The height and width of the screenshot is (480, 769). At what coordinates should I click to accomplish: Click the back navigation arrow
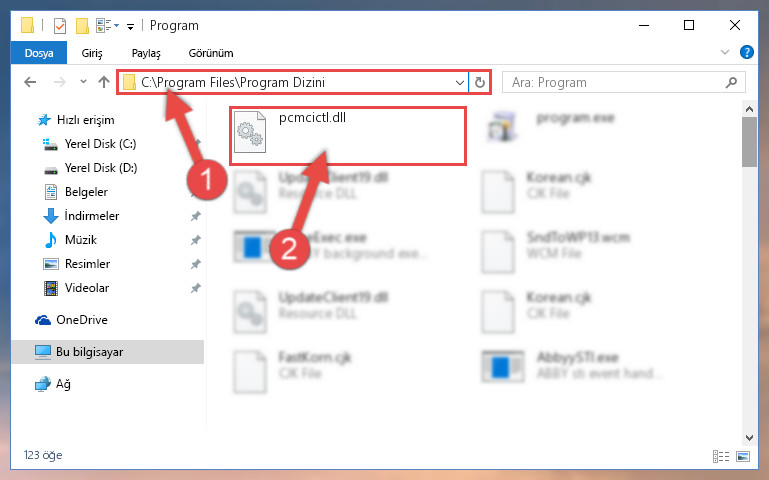pos(30,82)
